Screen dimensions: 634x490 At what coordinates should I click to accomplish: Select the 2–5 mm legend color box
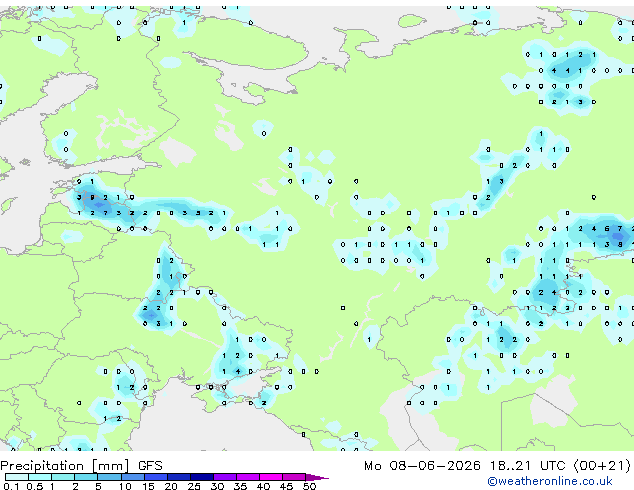click(x=86, y=477)
